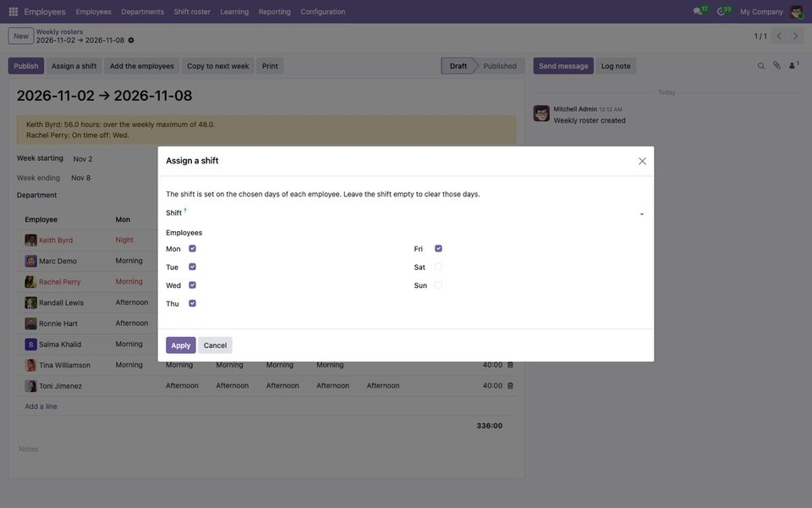Click the Shift field help question mark
Image resolution: width=812 pixels, height=508 pixels.
pos(185,210)
